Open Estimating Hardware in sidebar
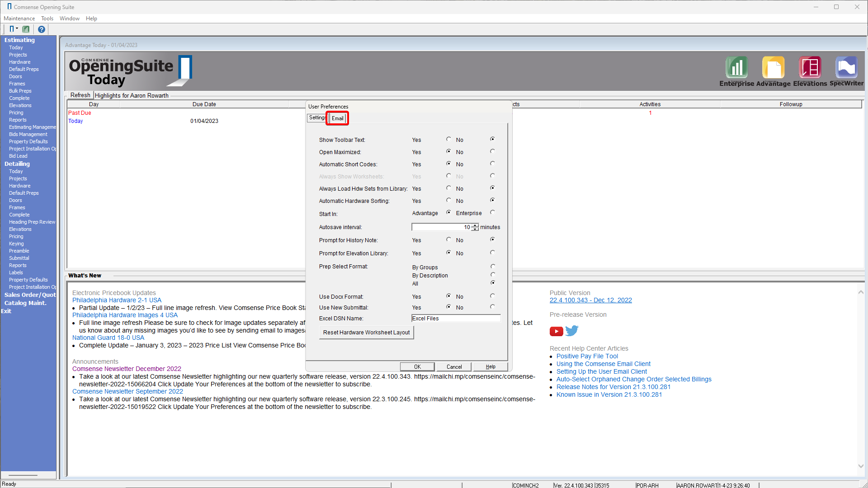Screen dimensions: 868x488 [19, 62]
